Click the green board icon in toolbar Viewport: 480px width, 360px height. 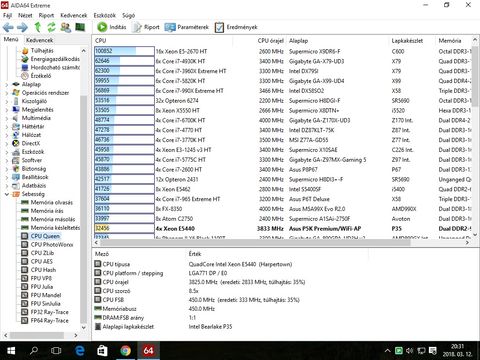point(80,27)
